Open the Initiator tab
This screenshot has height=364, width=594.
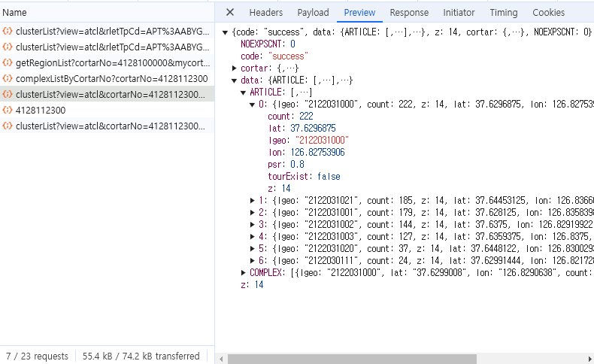pyautogui.click(x=459, y=13)
